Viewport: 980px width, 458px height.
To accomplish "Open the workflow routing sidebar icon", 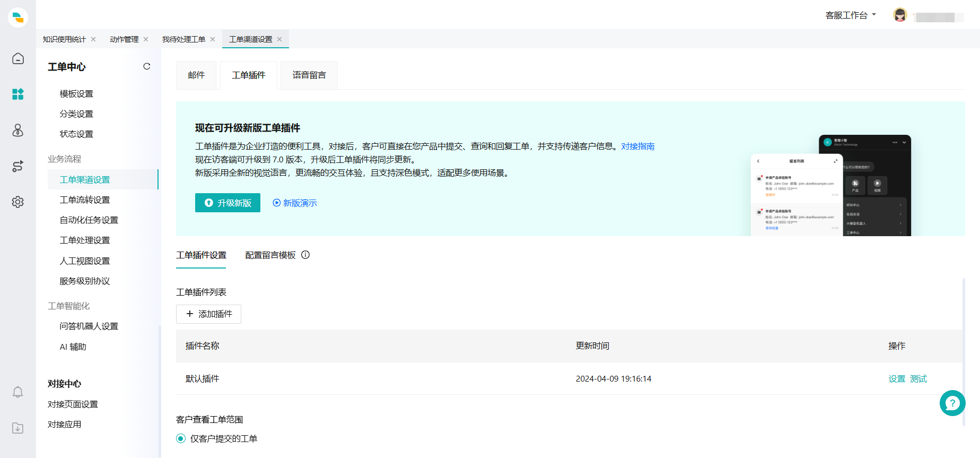I will tap(18, 166).
